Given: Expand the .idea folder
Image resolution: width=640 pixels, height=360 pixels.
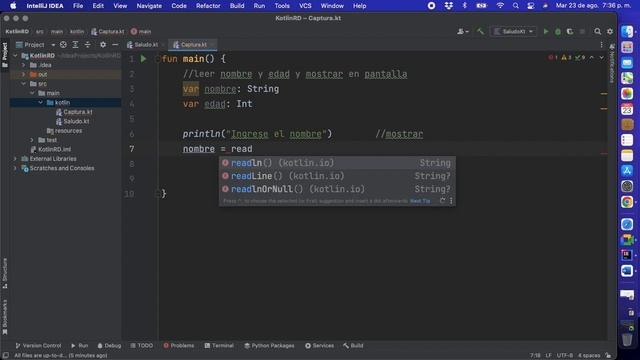Looking at the screenshot, I should tap(24, 65).
